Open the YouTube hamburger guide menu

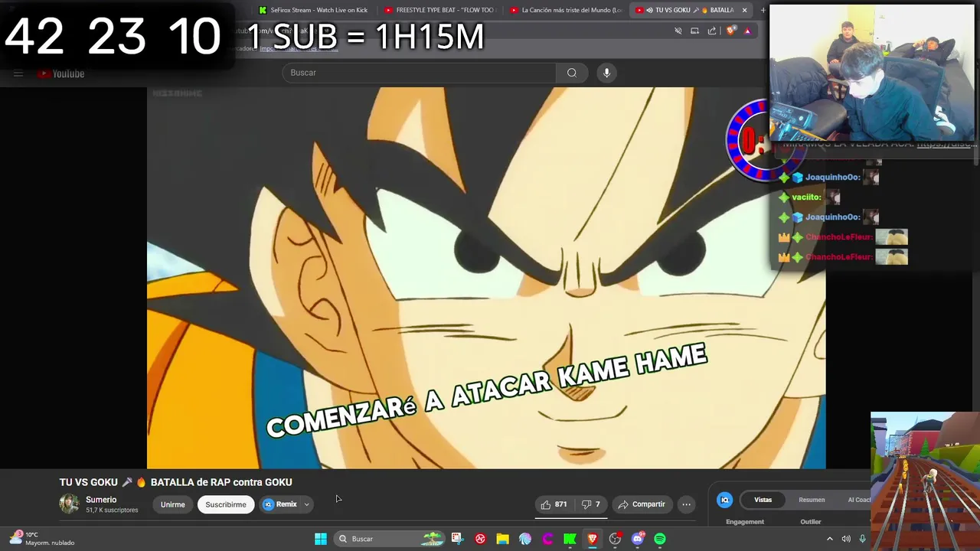point(18,73)
